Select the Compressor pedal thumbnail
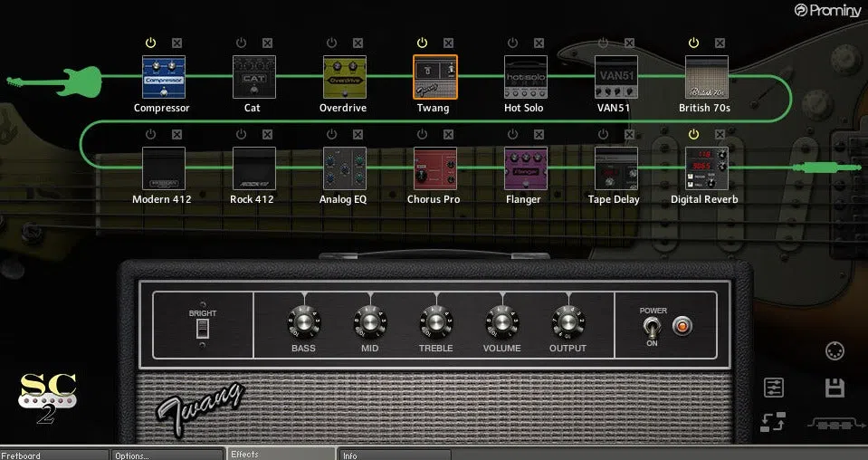 pos(163,77)
